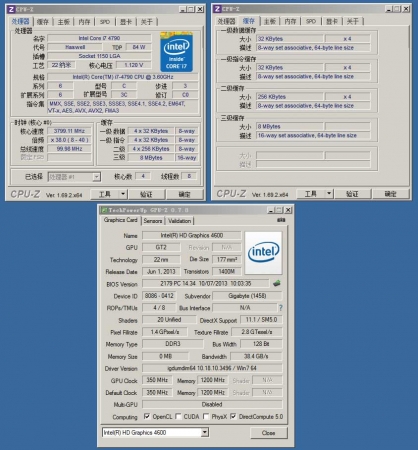Viewport: 418px width, 450px height.
Task: Switch to the Sensors tab
Action: click(x=153, y=221)
